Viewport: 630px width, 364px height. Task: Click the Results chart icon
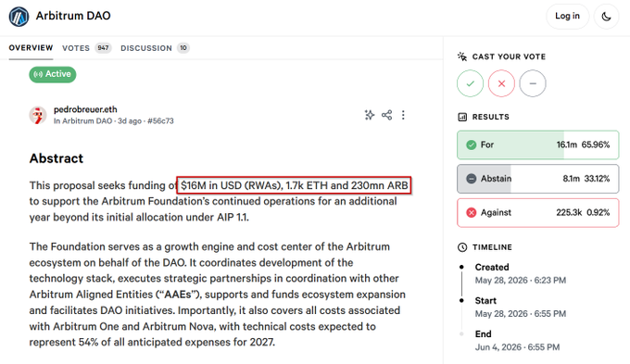pyautogui.click(x=462, y=117)
